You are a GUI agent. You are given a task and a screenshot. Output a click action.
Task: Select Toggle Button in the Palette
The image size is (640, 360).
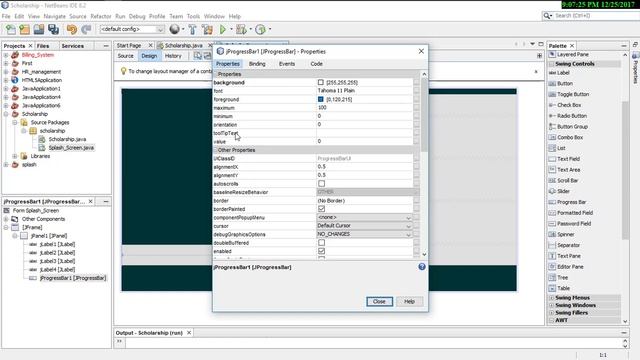pyautogui.click(x=573, y=94)
